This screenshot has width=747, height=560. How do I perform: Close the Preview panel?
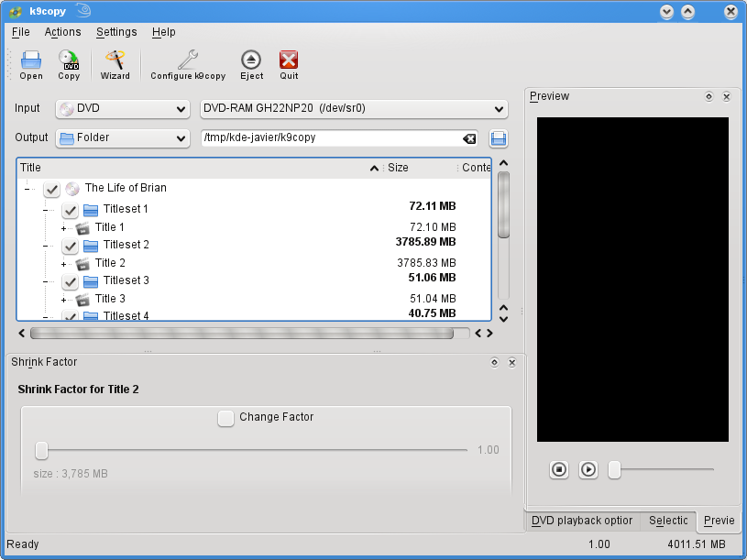(727, 96)
